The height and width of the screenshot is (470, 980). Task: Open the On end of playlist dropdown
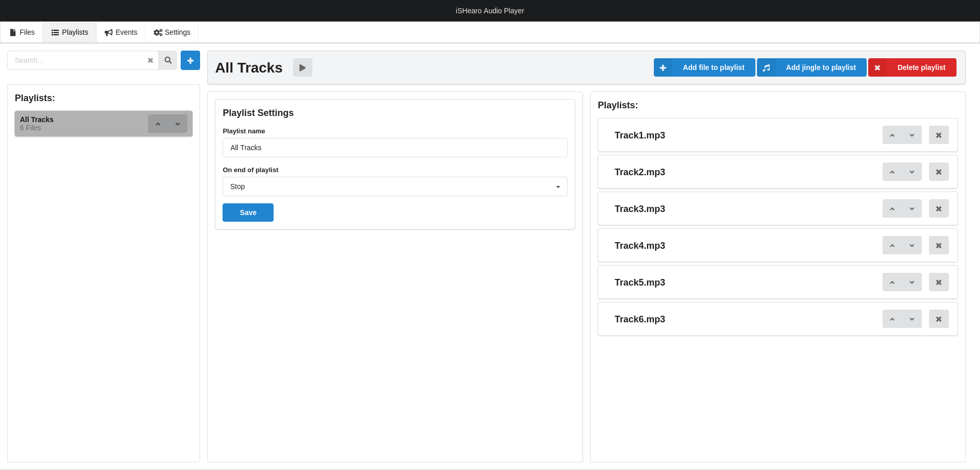point(395,186)
